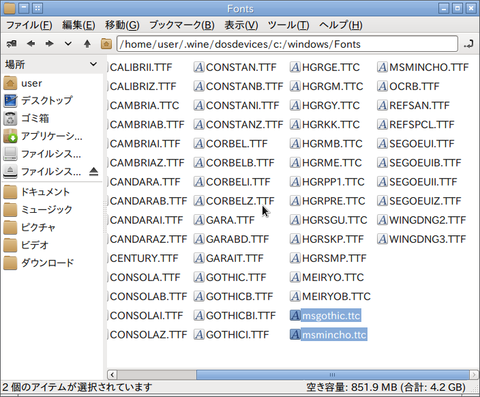Image resolution: width=480 pixels, height=397 pixels.
Task: Click file name CALIBRII.TTF
Action: point(141,67)
